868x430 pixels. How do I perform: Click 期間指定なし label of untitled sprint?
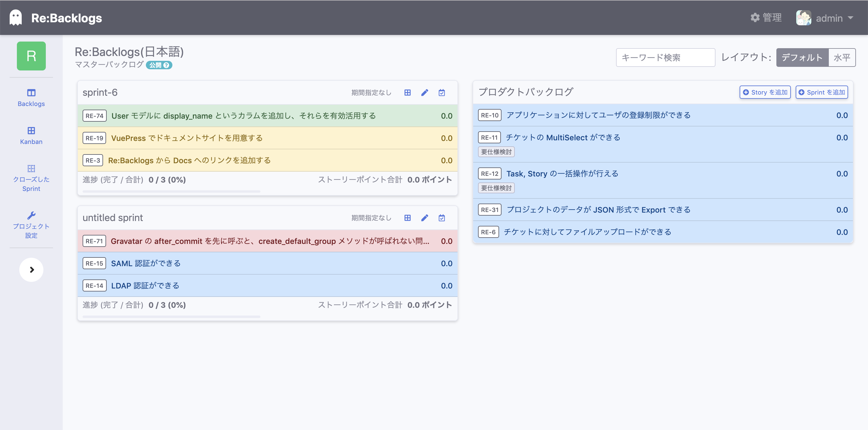tap(371, 218)
